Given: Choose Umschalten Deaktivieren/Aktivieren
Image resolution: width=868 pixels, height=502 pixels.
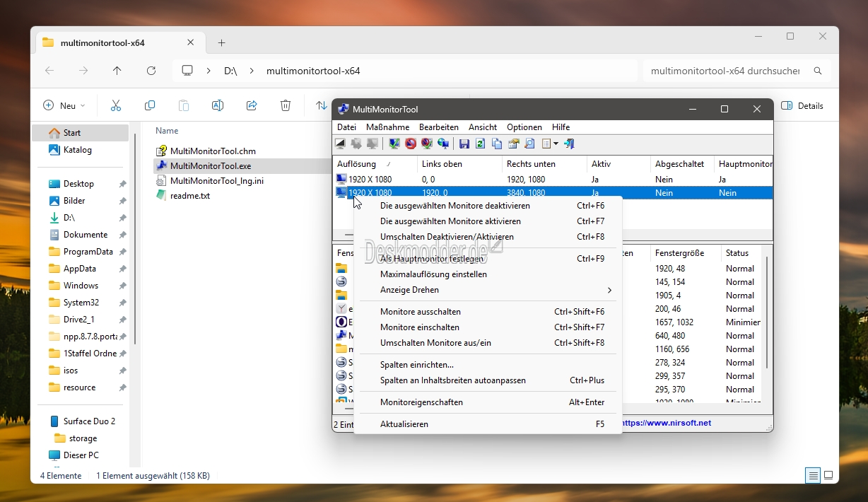Looking at the screenshot, I should pos(488,237).
